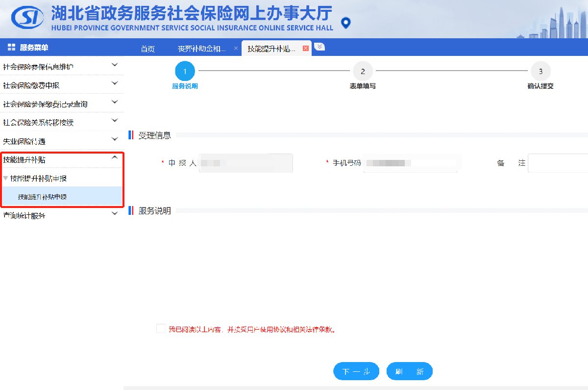588x390 pixels.
Task: Click the 服务菜单 grid icon
Action: coord(11,48)
